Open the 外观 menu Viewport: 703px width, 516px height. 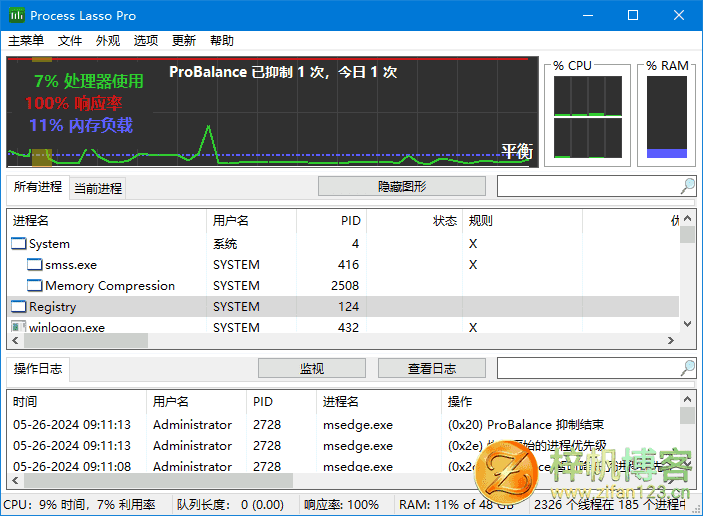pos(108,41)
